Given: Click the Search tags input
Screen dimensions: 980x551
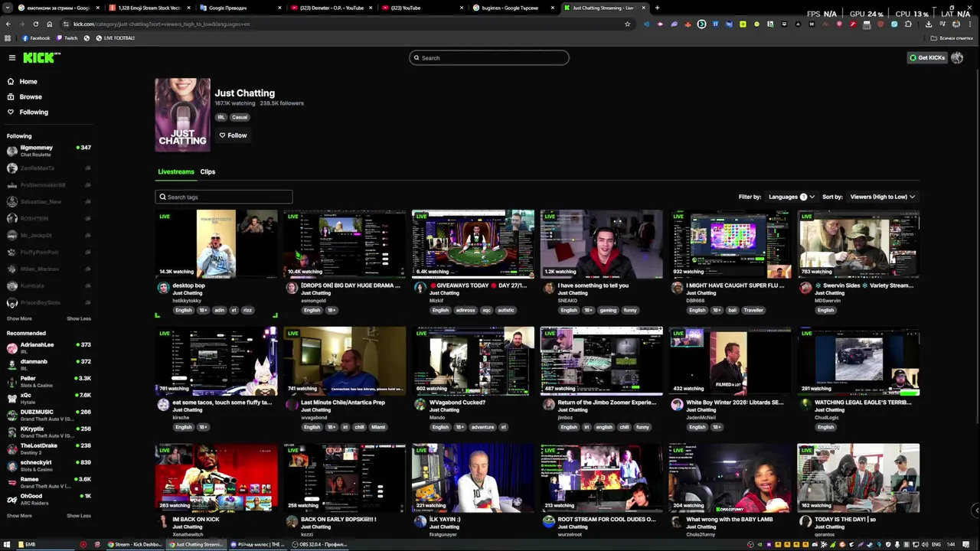Looking at the screenshot, I should tap(224, 197).
